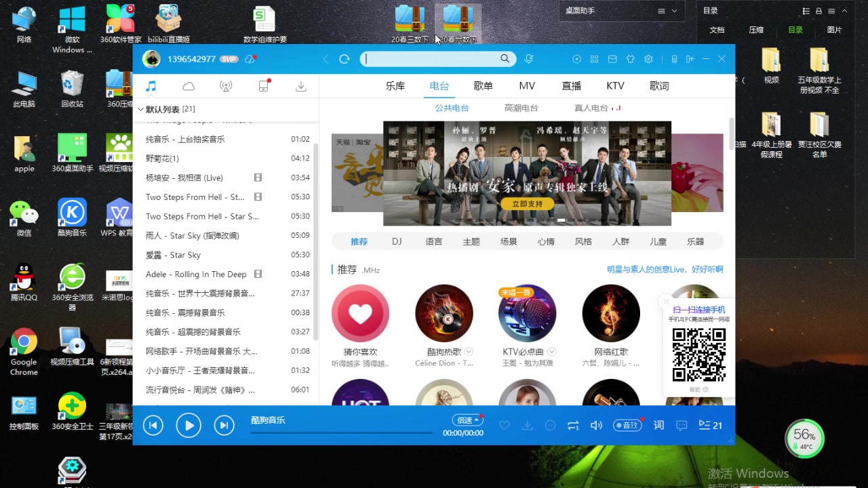Screen dimensions: 868x488
Task: Open more options ellipsis in player bar
Action: 550,426
